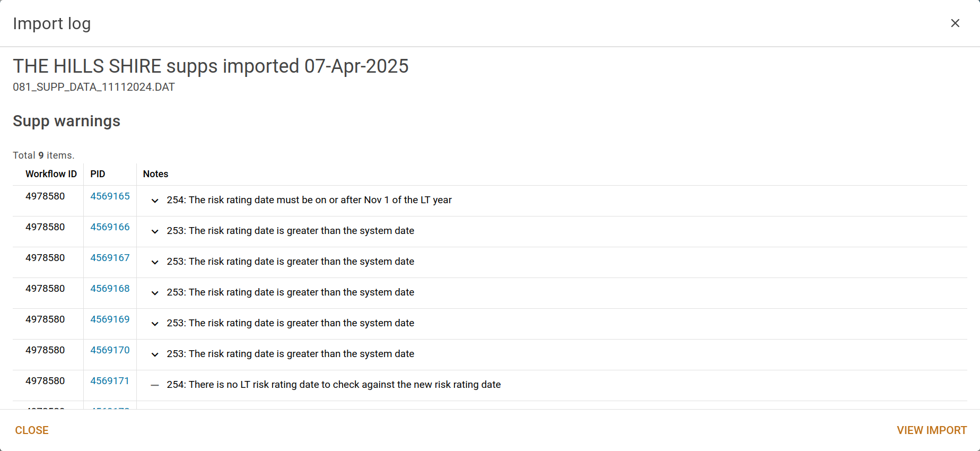Open PID link 4569166

coord(110,227)
